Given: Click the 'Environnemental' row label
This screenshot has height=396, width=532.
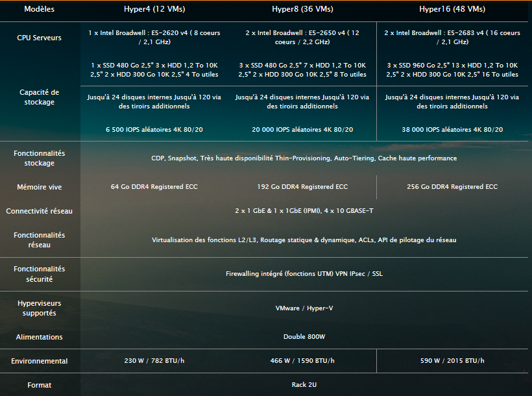Looking at the screenshot, I should [x=40, y=362].
